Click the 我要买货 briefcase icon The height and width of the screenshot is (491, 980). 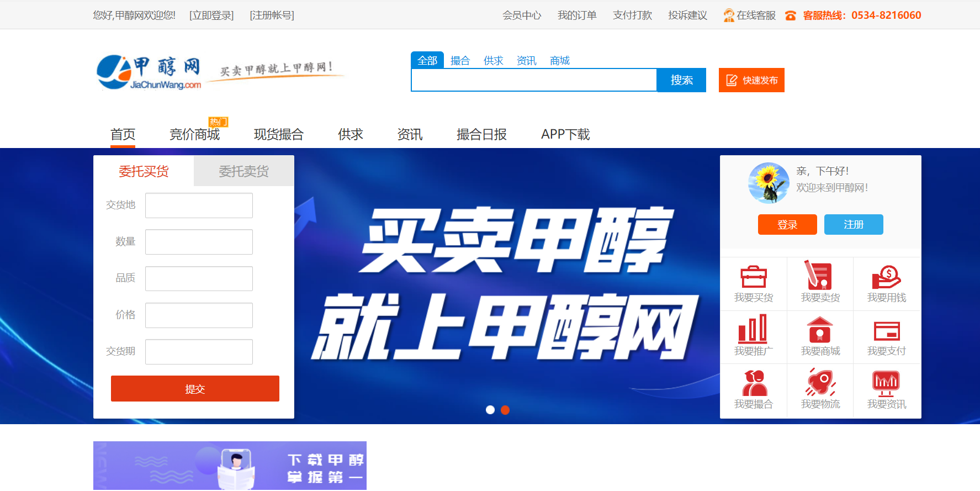(x=754, y=277)
